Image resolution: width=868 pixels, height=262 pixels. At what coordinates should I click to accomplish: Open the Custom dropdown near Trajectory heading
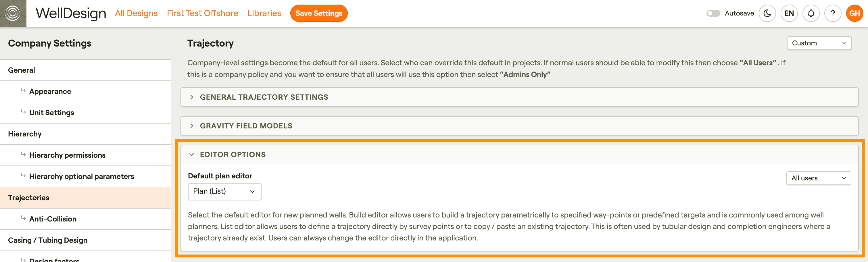click(x=819, y=43)
